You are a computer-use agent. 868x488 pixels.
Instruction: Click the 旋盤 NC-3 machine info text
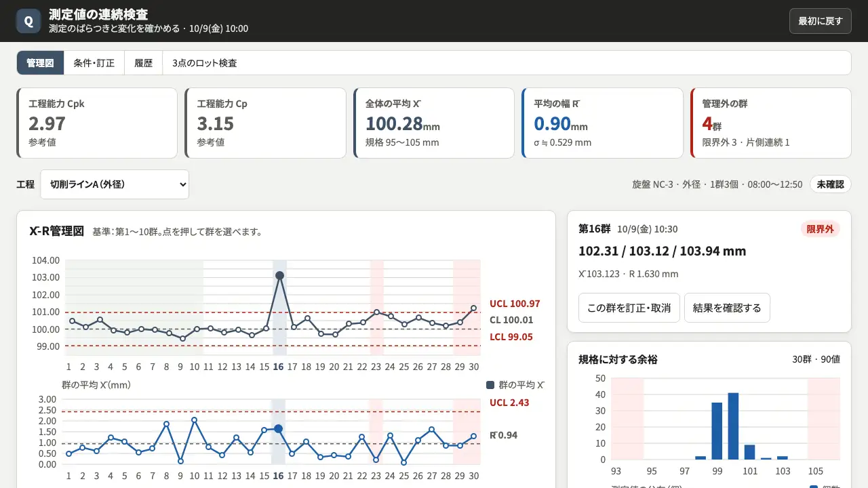point(717,184)
